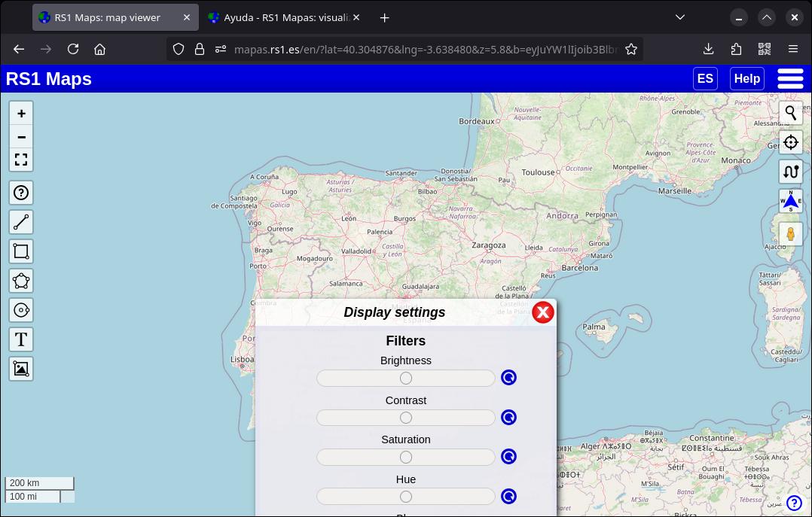Reset the Contrast filter

click(508, 417)
